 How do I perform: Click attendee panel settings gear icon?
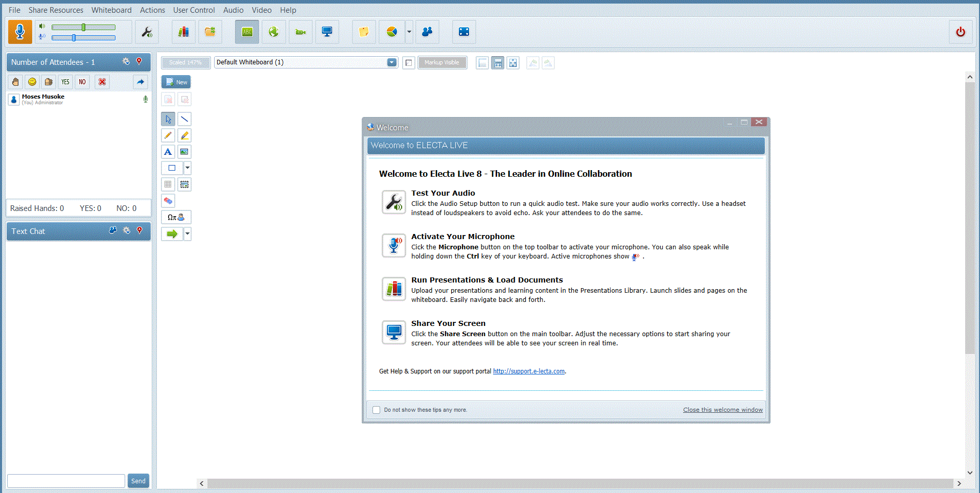pos(126,61)
